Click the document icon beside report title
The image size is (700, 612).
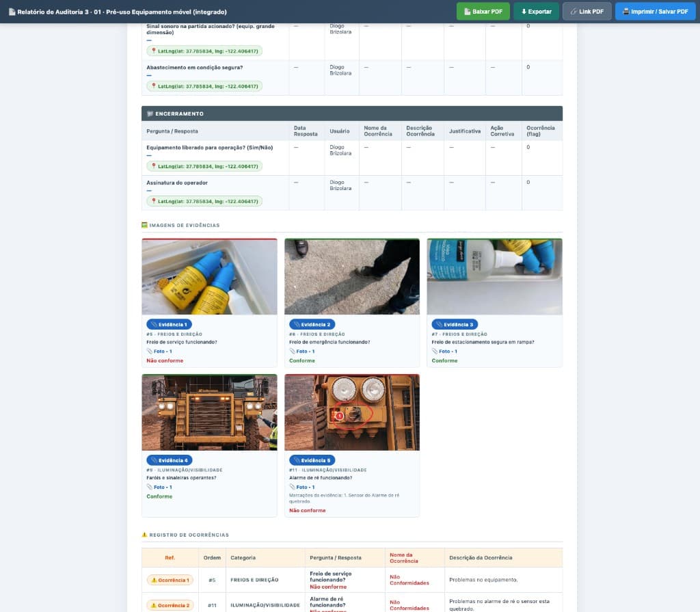(12, 12)
